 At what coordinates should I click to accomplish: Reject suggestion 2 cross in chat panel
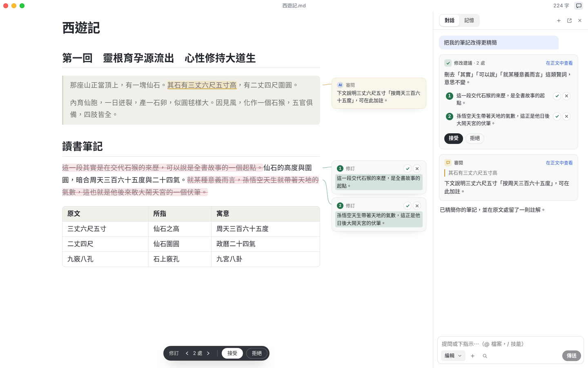click(x=566, y=117)
